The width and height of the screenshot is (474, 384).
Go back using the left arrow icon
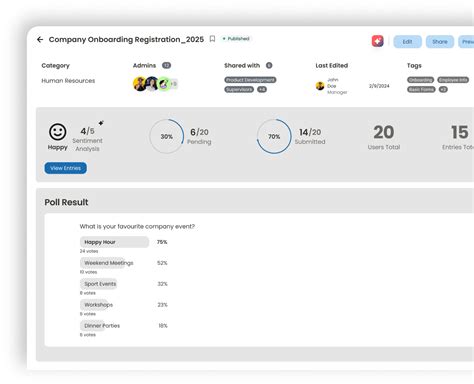point(40,40)
